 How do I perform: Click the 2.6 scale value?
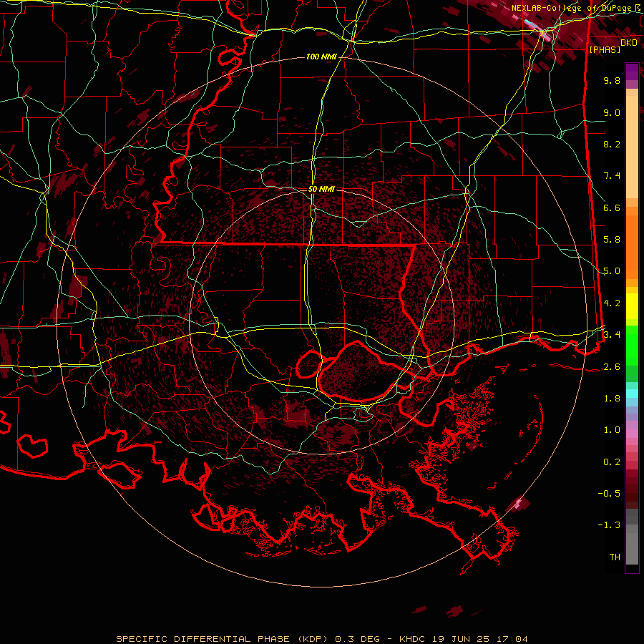[612, 367]
